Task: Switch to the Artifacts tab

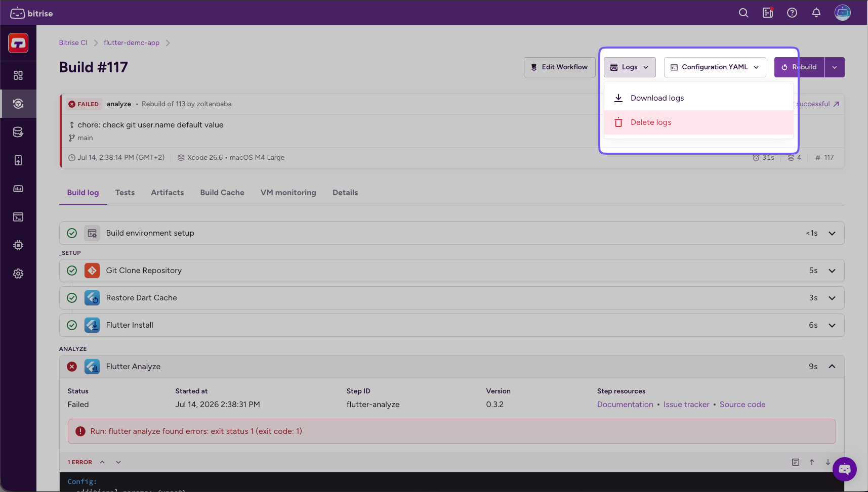Action: pos(168,193)
